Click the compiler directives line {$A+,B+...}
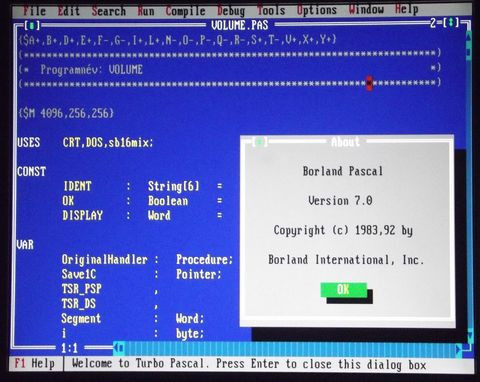 pos(177,40)
